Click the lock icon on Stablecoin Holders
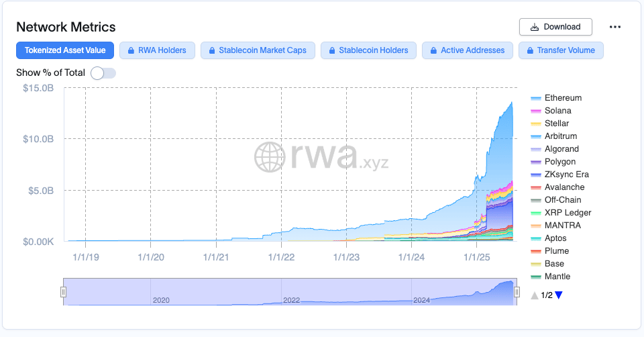The image size is (644, 337). [x=332, y=50]
